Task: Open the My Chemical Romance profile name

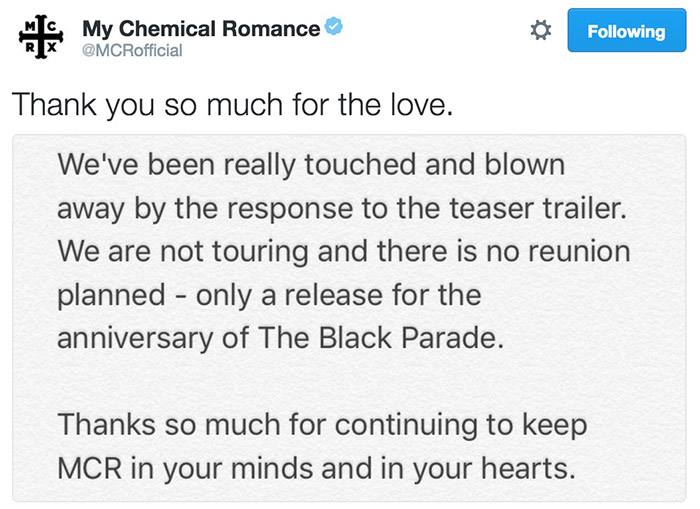Action: pyautogui.click(x=201, y=28)
